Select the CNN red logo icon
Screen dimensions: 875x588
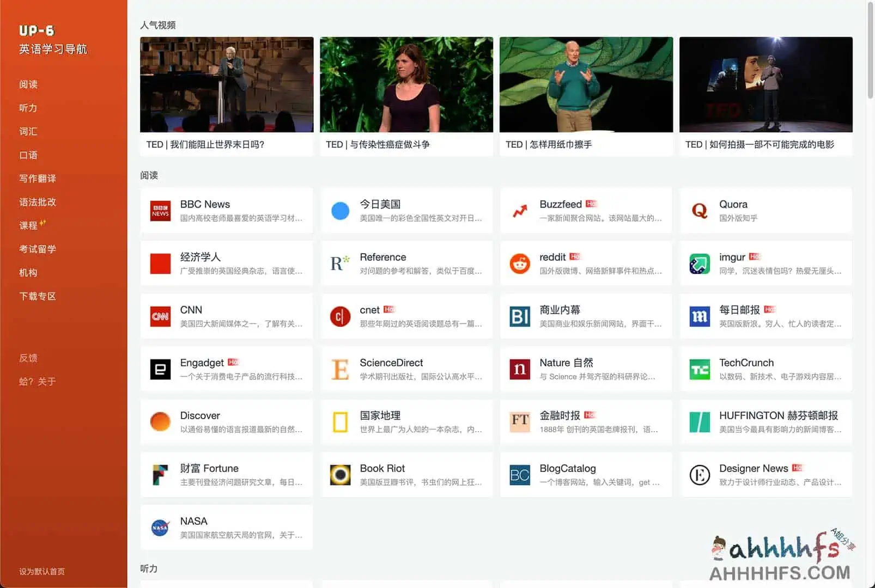tap(160, 316)
